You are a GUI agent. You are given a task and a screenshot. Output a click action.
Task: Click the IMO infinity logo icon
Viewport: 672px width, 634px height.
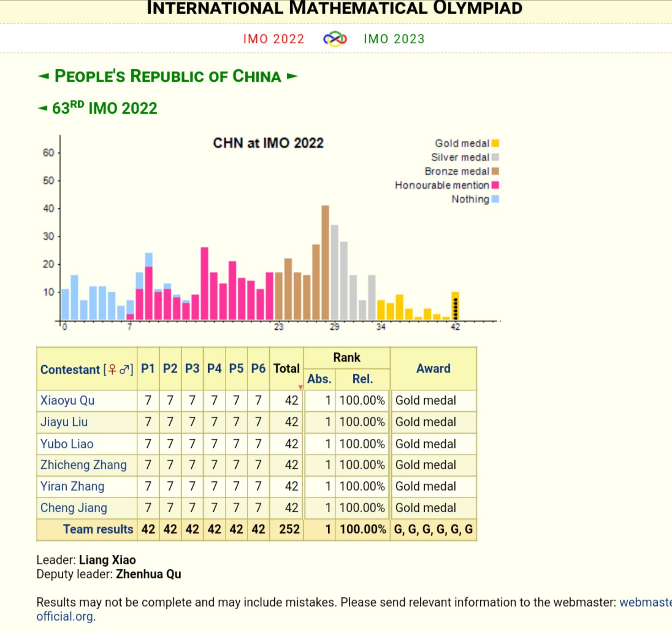335,39
